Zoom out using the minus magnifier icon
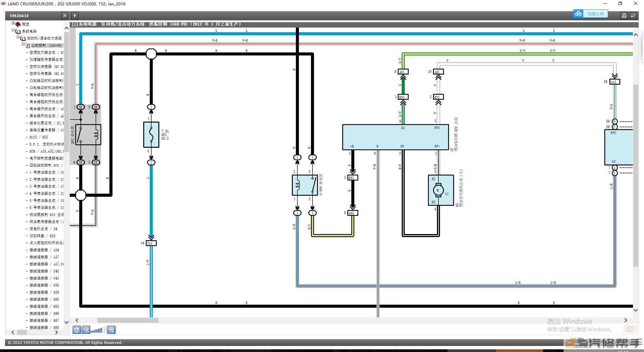Image resolution: width=644 pixels, height=352 pixels. (86, 329)
